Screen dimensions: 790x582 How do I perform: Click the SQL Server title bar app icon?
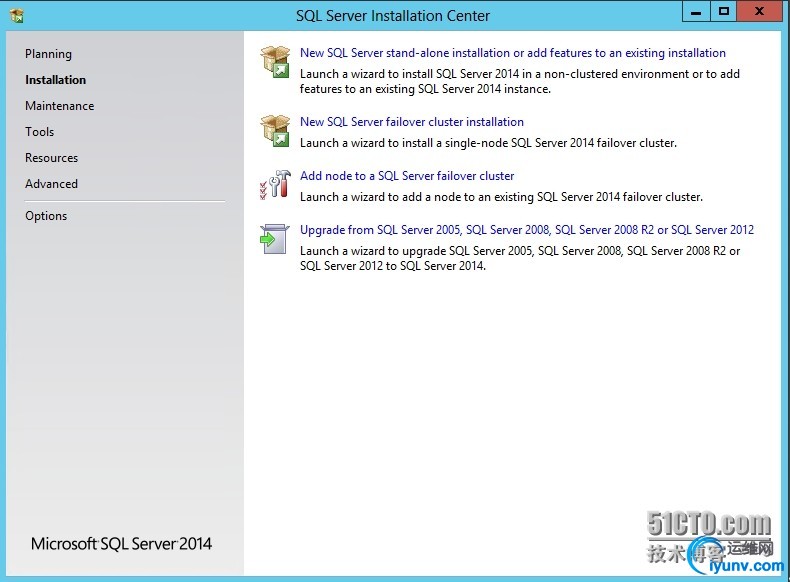click(17, 16)
